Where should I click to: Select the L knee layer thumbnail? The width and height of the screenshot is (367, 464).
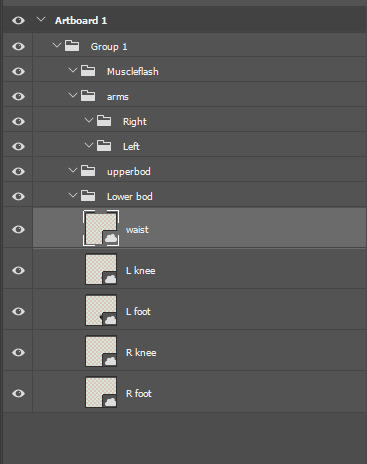pos(101,269)
